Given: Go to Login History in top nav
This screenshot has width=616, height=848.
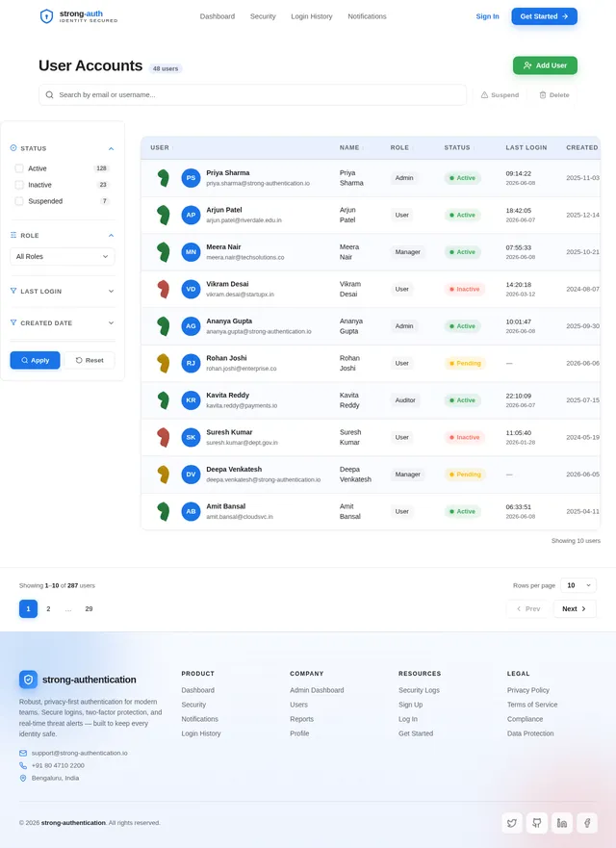Looking at the screenshot, I should [x=312, y=16].
